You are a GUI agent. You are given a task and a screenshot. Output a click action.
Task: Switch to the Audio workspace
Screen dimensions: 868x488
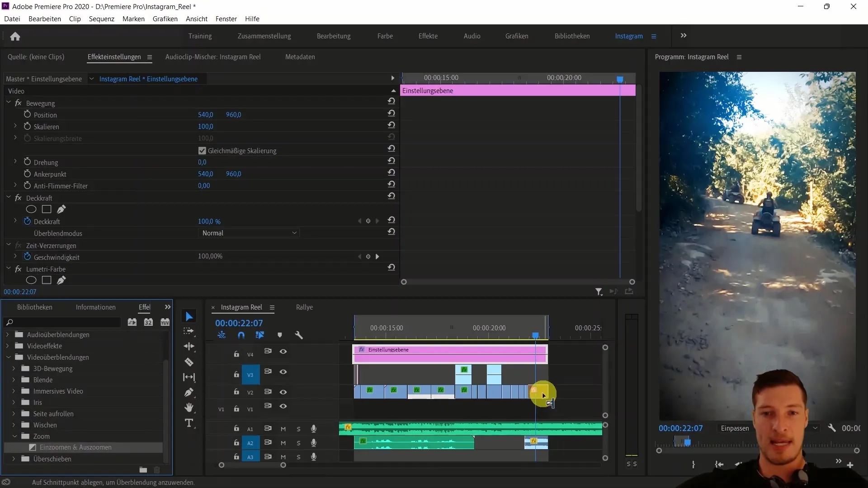(472, 36)
